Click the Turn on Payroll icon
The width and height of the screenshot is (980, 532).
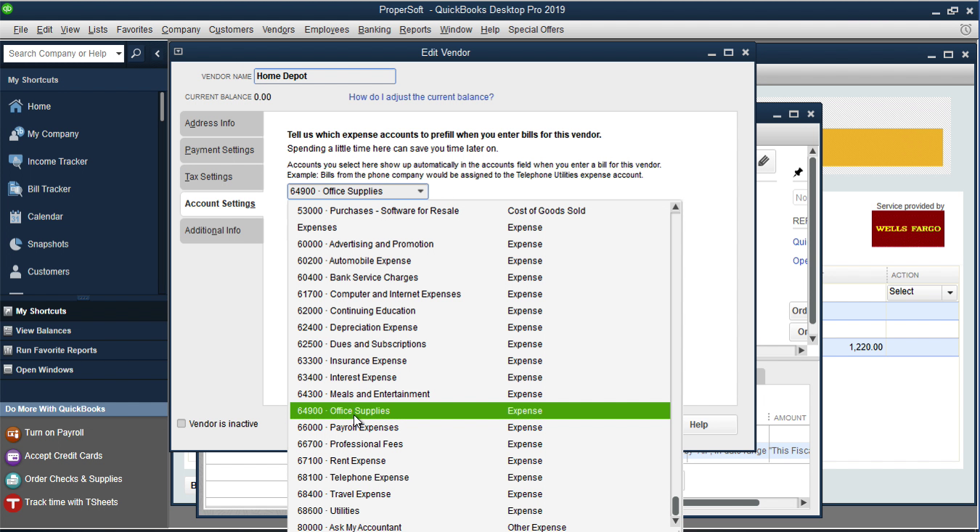coord(12,433)
